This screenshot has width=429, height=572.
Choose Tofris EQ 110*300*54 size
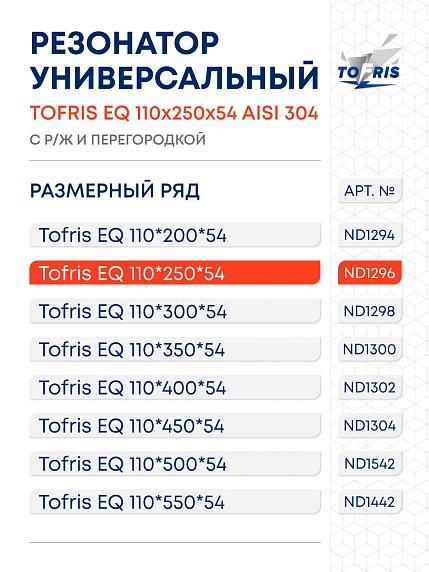(175, 311)
